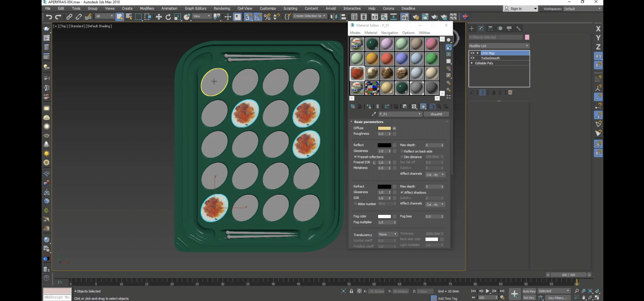The image size is (644, 301).
Task: Toggle TurboSmooth modifier visibility eye
Action: (472, 58)
